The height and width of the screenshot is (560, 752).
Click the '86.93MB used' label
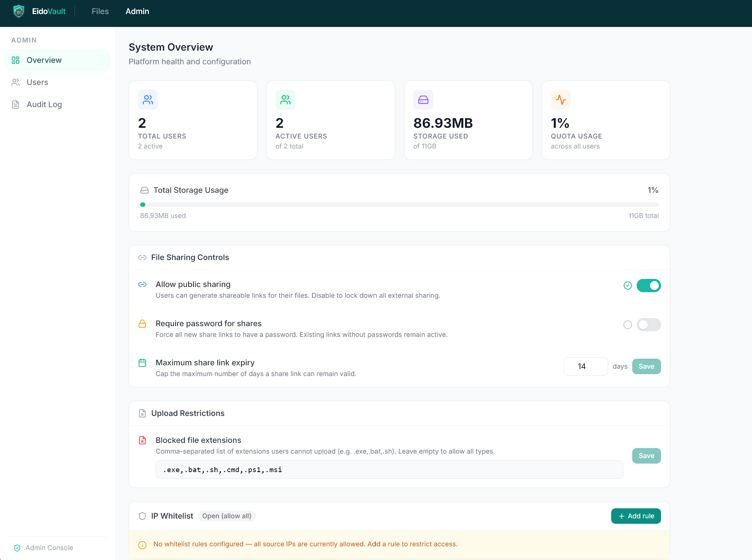pyautogui.click(x=163, y=216)
